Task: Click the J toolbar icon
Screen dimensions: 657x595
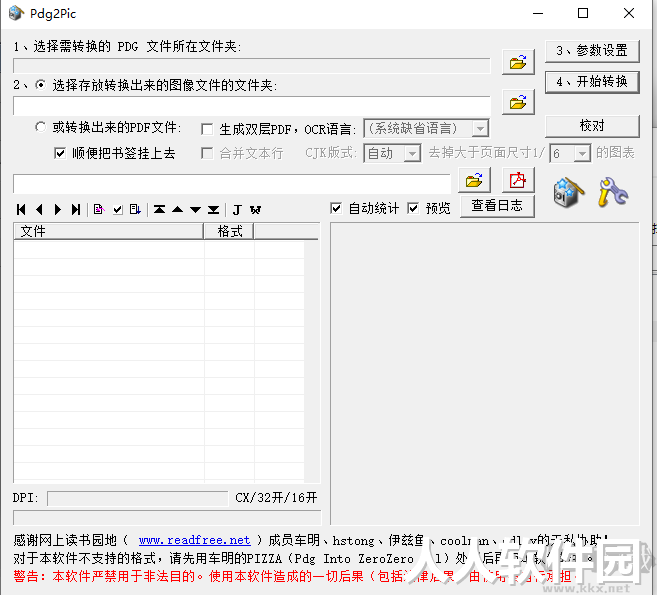Action: tap(237, 210)
